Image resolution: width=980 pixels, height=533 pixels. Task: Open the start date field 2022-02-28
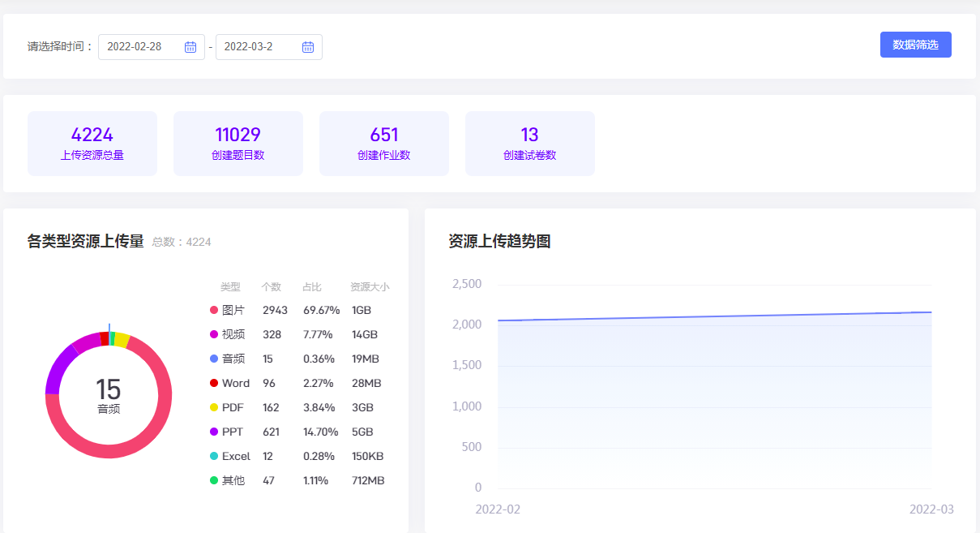coord(142,47)
